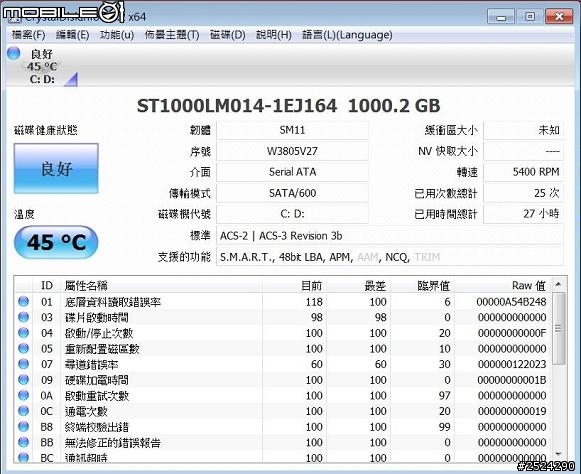Click the firmware field showing SM11
The width and height of the screenshot is (581, 474).
[x=292, y=130]
